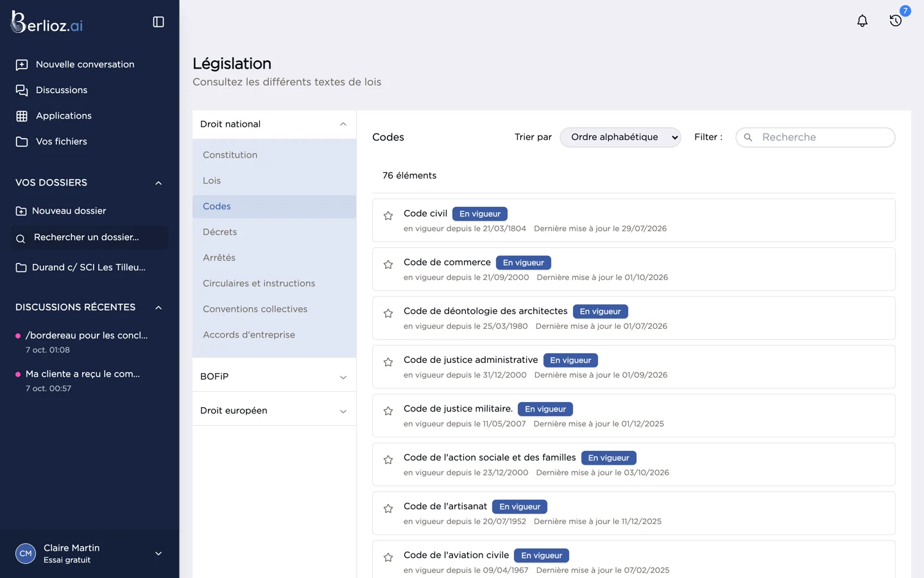Star the Code de commerce entry

[x=388, y=265]
